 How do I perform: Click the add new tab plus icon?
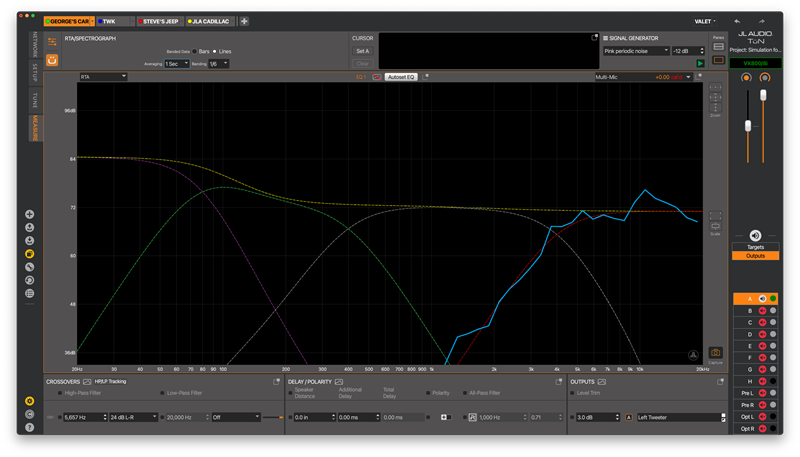click(x=245, y=21)
